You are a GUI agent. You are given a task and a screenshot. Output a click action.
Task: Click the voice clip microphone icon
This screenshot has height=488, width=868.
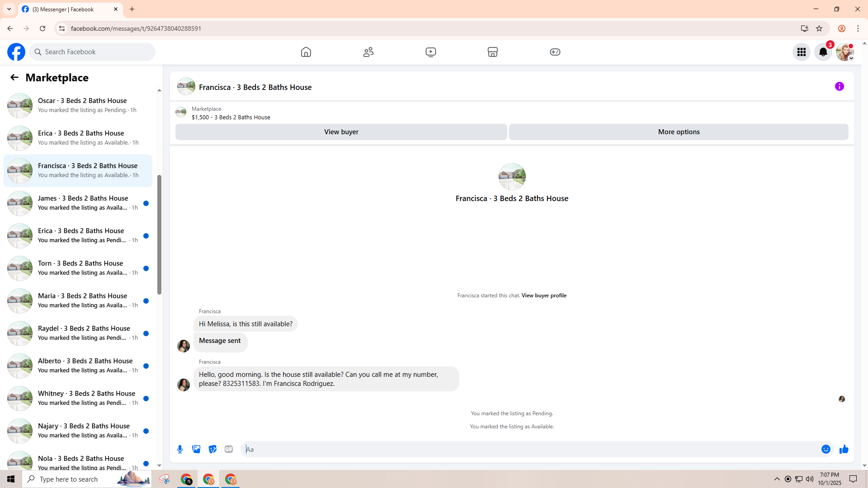tap(180, 449)
